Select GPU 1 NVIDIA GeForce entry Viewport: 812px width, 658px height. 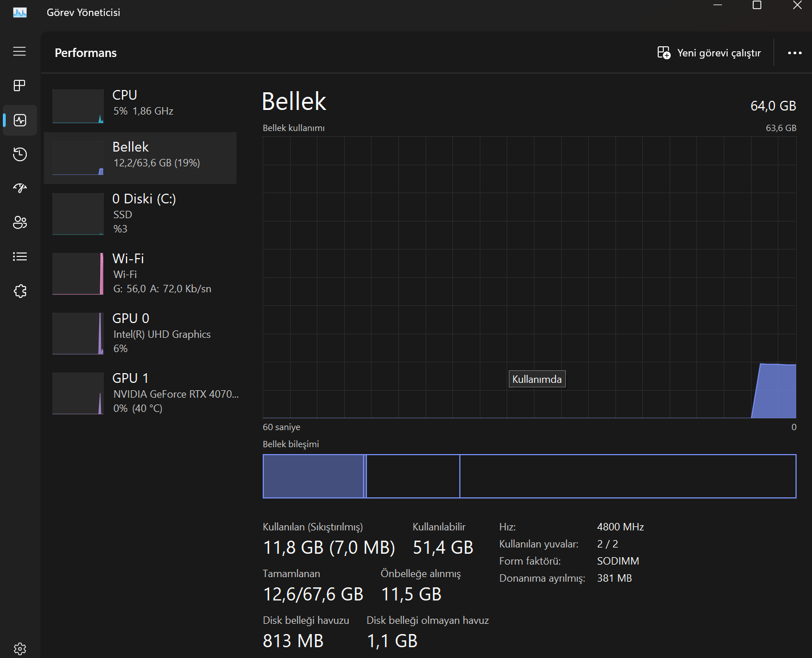point(140,393)
